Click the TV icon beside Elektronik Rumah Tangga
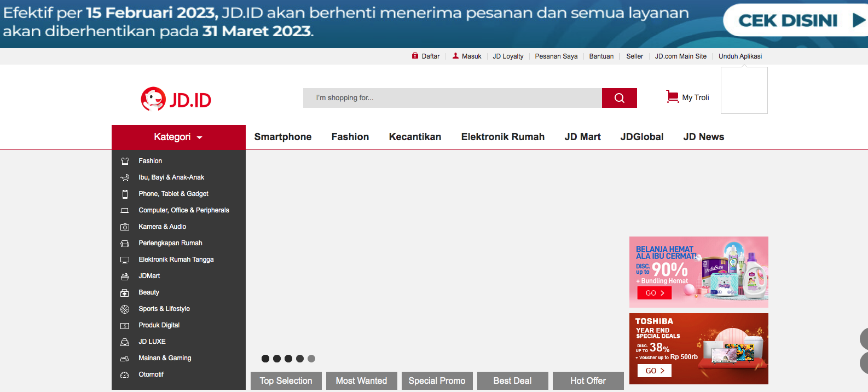This screenshot has height=392, width=868. click(125, 260)
